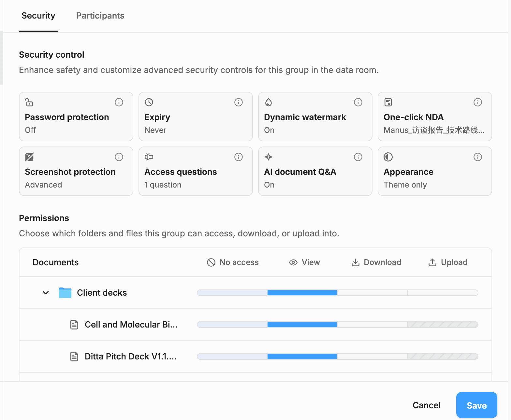Click the Documents column header
511x420 pixels.
[x=56, y=262]
